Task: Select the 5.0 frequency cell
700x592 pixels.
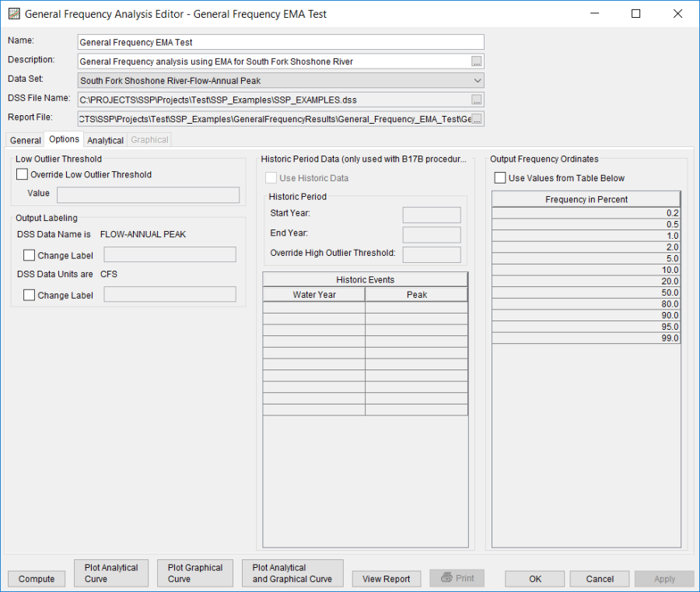Action: [586, 258]
